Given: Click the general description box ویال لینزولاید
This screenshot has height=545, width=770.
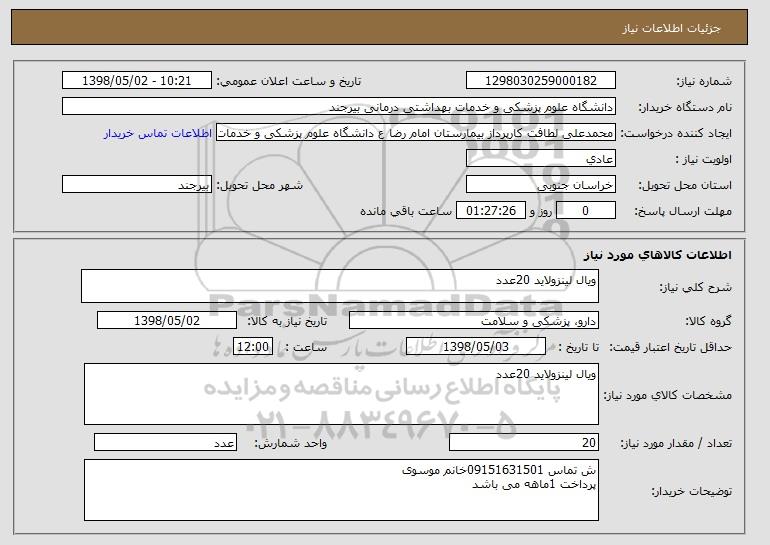Looking at the screenshot, I should pos(340,286).
